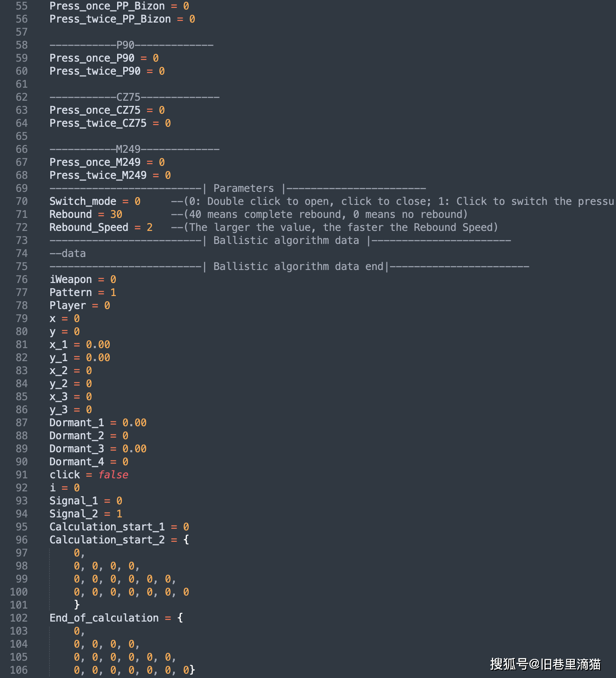The image size is (616, 678).
Task: Click the Parameters comment header
Action: (x=238, y=188)
